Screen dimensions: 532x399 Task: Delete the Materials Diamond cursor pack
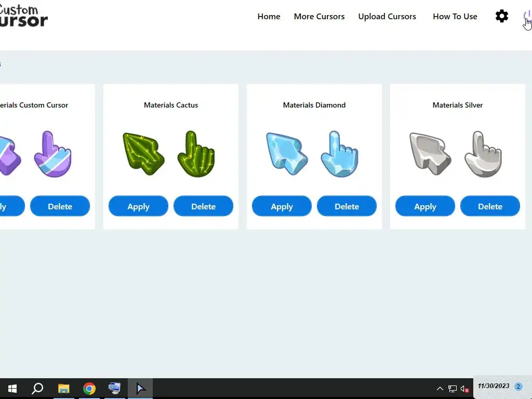(347, 206)
